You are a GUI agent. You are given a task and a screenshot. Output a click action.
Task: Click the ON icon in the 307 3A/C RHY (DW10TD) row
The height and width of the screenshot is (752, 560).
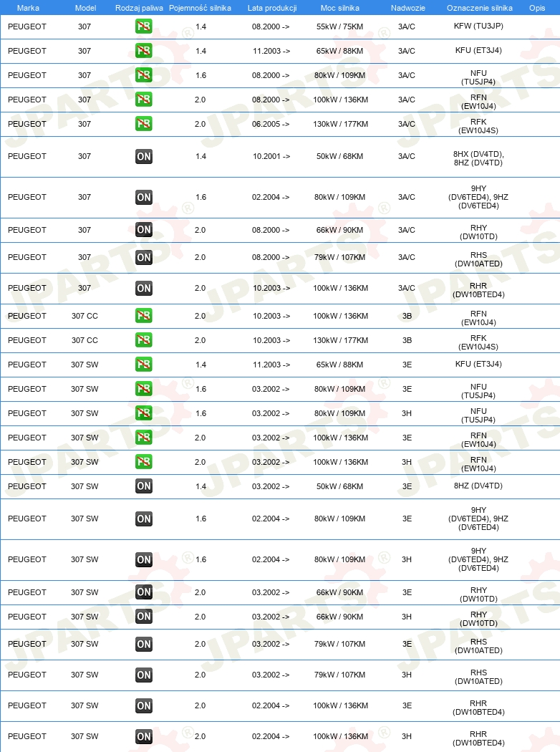(x=144, y=230)
